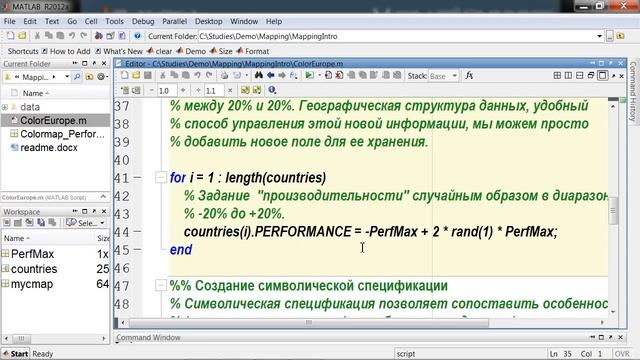
Task: Expand the data folder tree node
Action: coord(5,107)
